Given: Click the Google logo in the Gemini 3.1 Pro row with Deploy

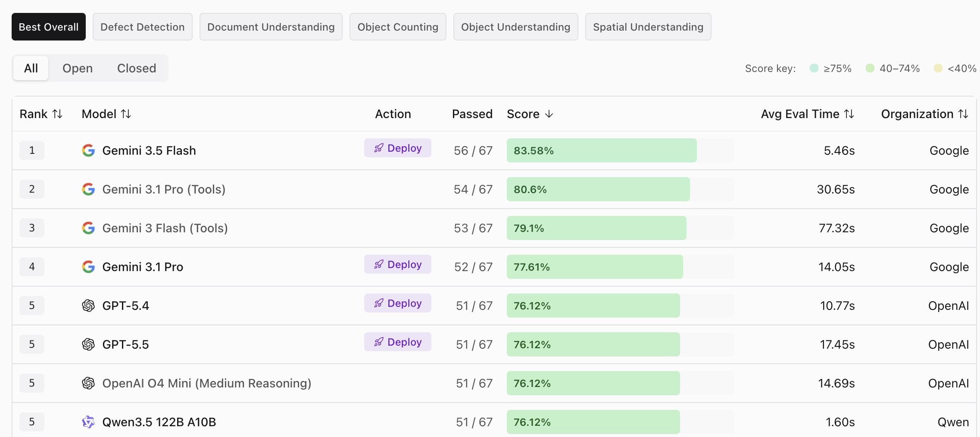Looking at the screenshot, I should coord(88,267).
